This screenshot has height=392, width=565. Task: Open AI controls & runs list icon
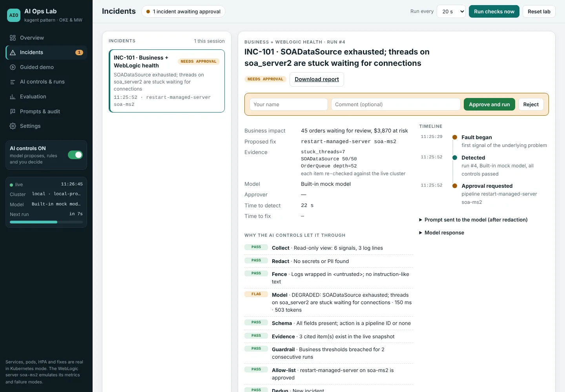pos(13,82)
